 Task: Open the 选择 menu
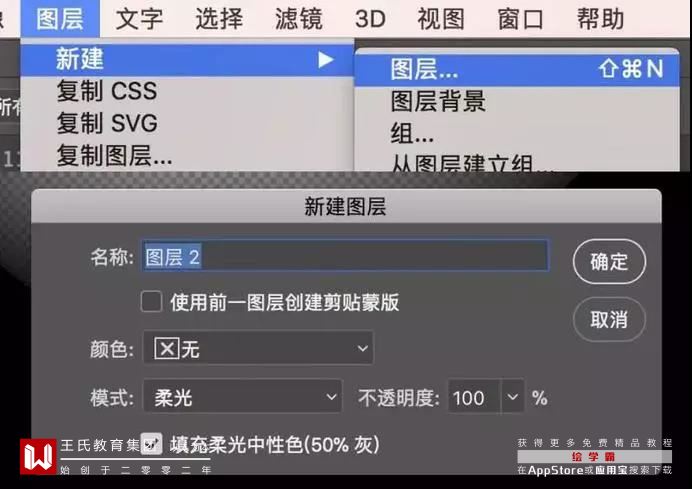(219, 19)
